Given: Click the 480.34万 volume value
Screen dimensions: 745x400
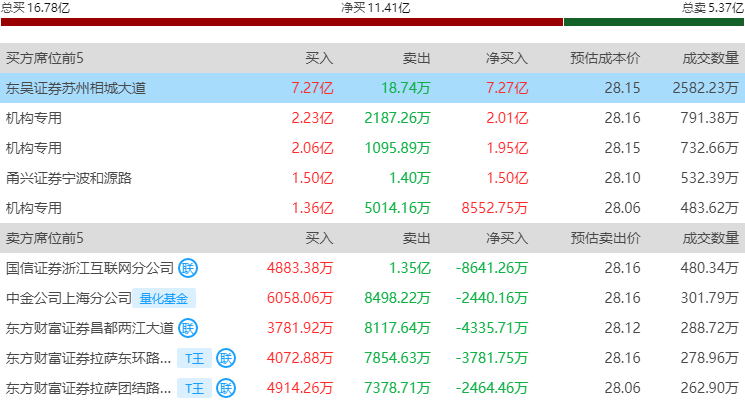Looking at the screenshot, I should pos(709,268).
